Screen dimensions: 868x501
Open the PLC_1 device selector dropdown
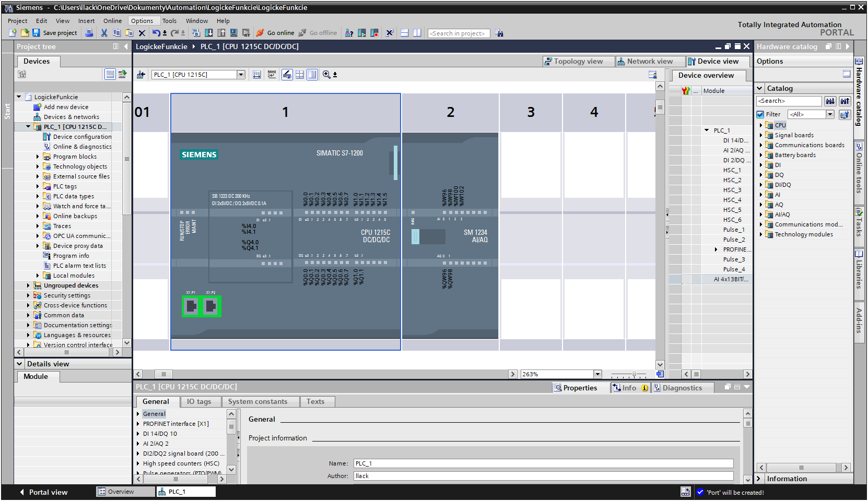(241, 75)
